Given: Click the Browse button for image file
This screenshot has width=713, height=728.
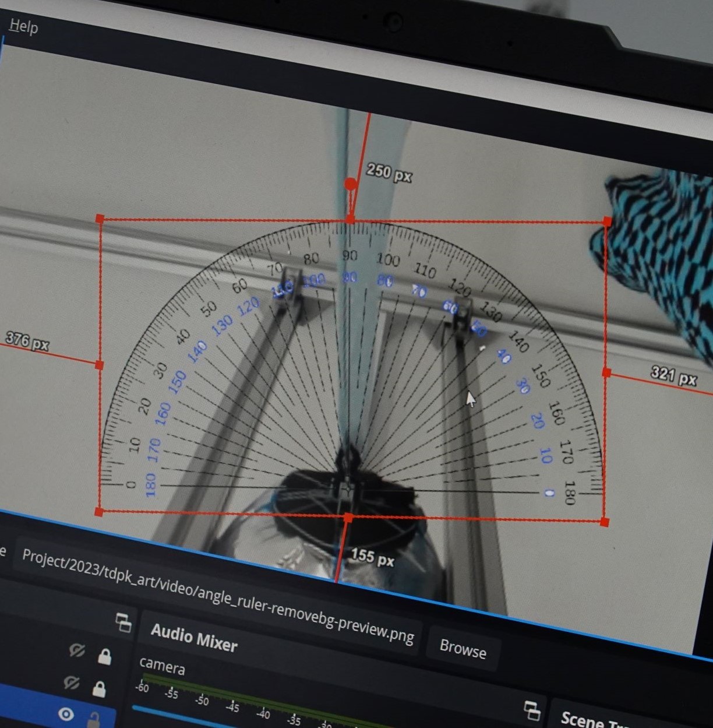Looking at the screenshot, I should pos(463,648).
